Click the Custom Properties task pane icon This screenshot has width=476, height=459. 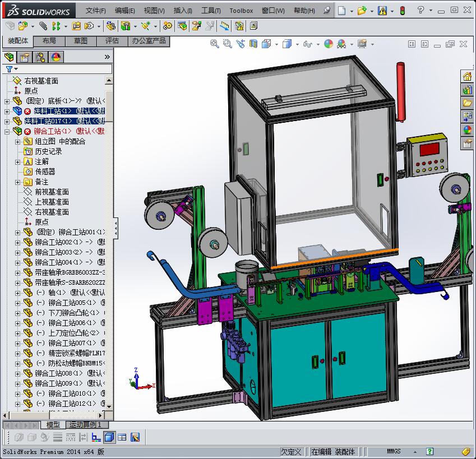(x=468, y=143)
